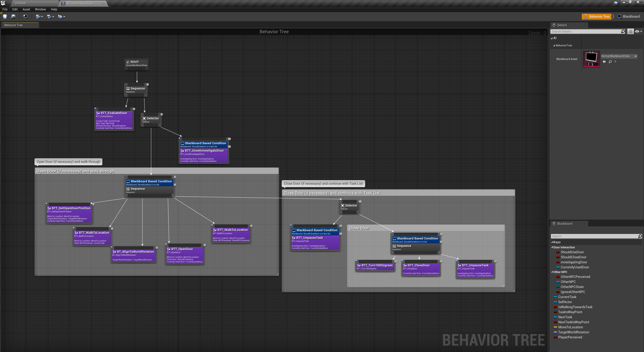Viewport: 644px width, 352px height.
Task: Use selected asset arrow for Blackboard Asset
Action: [x=604, y=62]
